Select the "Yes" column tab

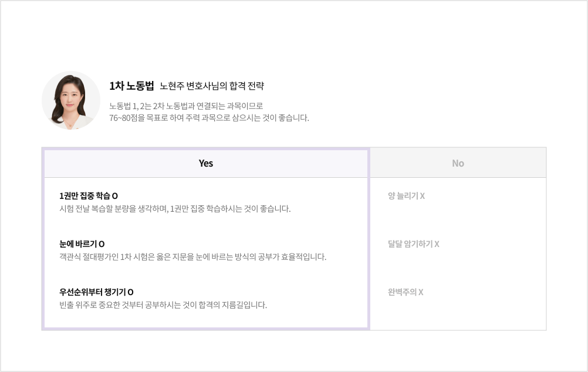tap(205, 163)
